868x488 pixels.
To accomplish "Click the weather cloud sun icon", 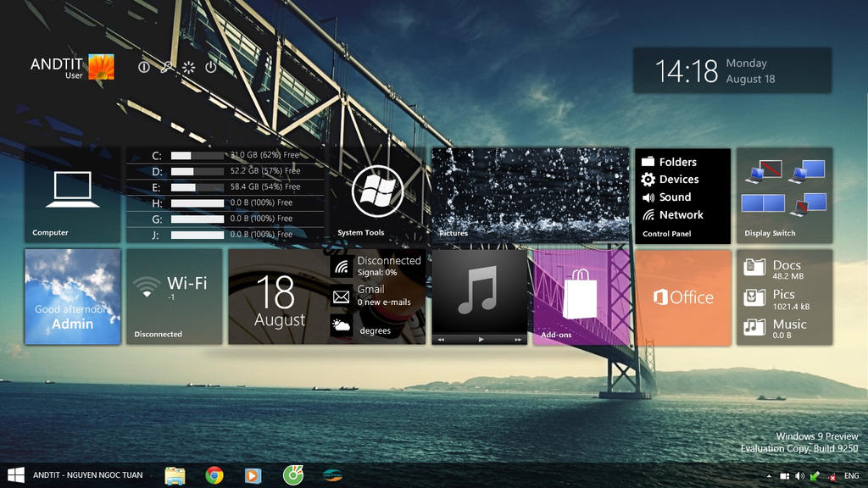I will point(342,326).
